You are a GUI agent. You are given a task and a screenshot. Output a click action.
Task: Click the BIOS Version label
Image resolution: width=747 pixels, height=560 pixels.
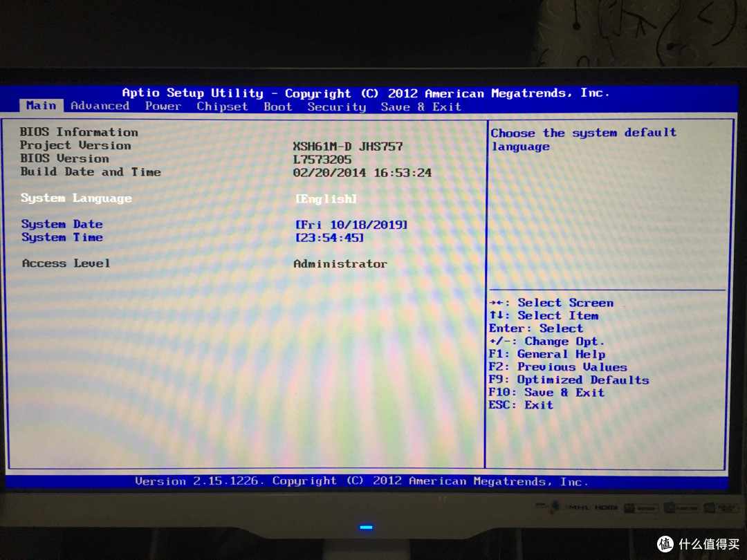coord(64,158)
